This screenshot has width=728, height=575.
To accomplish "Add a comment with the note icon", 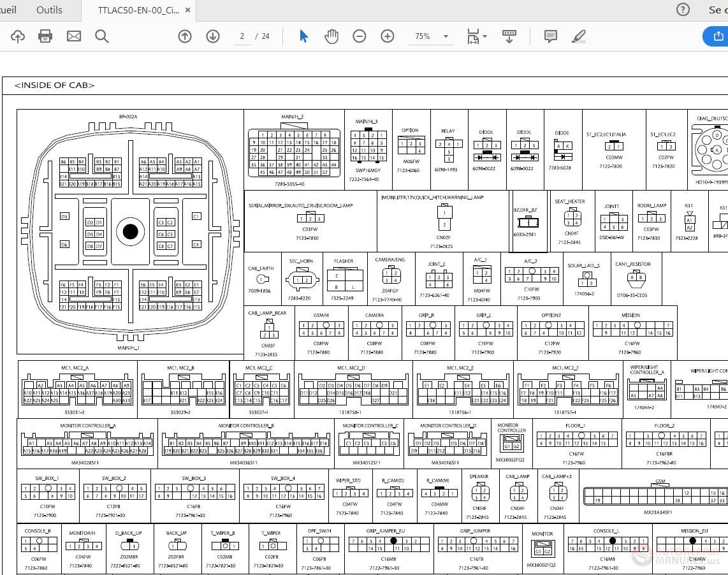I will coord(551,36).
